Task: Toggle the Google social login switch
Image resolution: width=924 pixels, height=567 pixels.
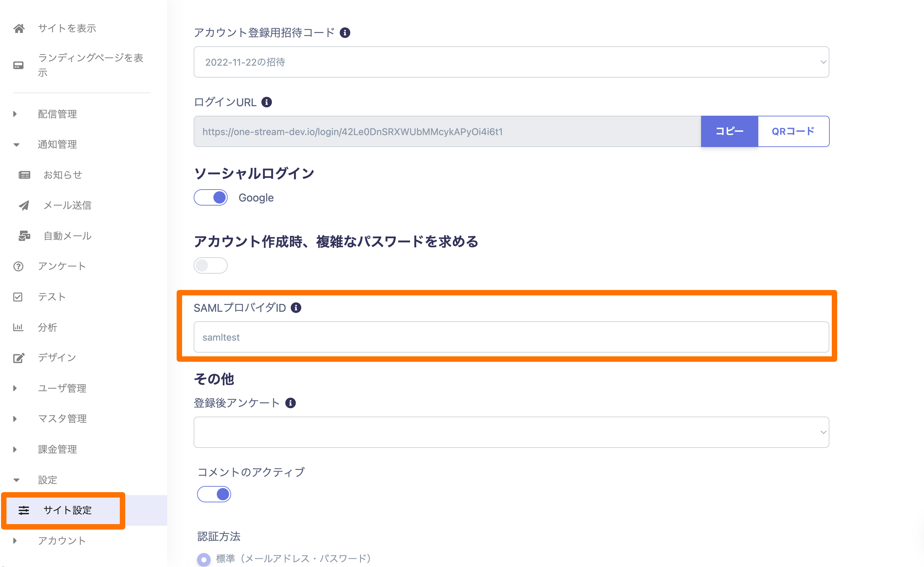Action: (x=211, y=198)
